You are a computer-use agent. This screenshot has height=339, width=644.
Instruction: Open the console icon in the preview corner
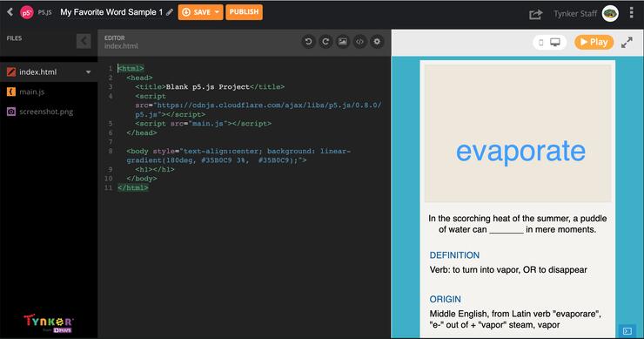[x=627, y=331]
